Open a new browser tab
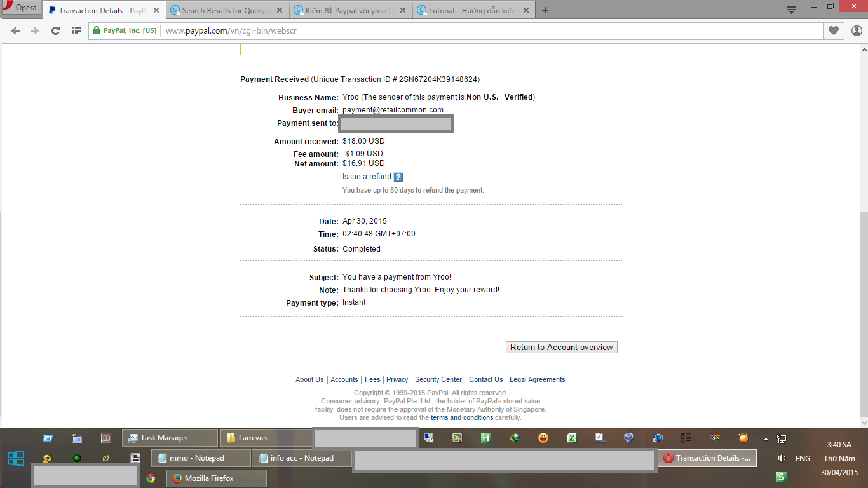 click(x=545, y=10)
